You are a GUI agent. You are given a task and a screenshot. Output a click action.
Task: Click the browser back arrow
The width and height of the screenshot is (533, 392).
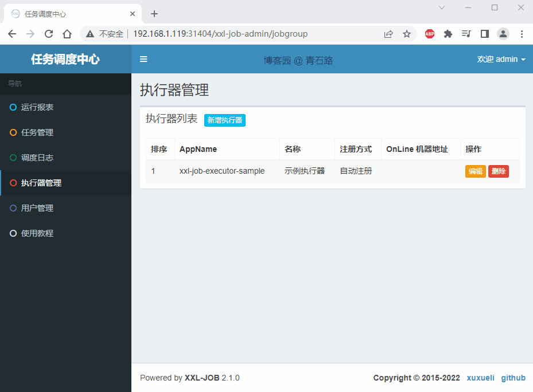point(12,34)
